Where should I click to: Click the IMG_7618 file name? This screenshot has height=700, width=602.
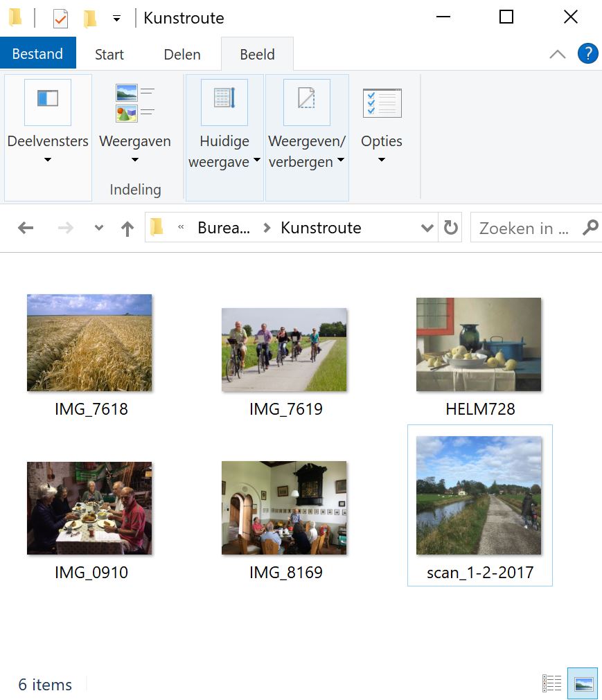pyautogui.click(x=91, y=409)
